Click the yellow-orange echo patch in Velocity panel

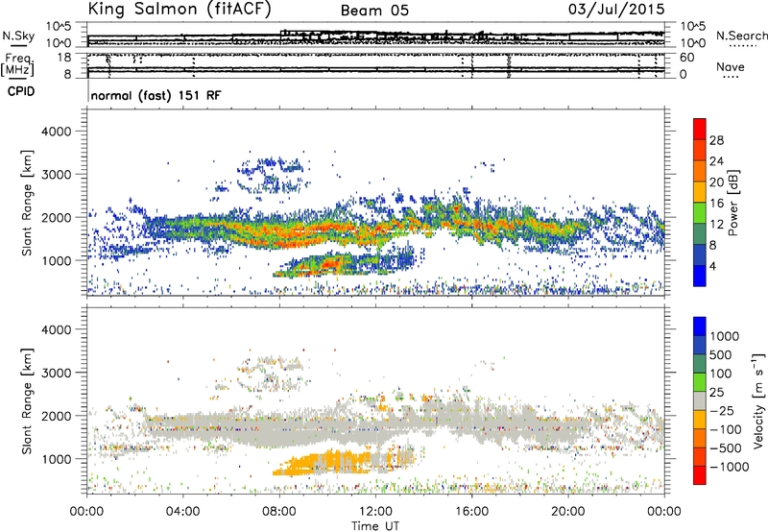(325, 464)
